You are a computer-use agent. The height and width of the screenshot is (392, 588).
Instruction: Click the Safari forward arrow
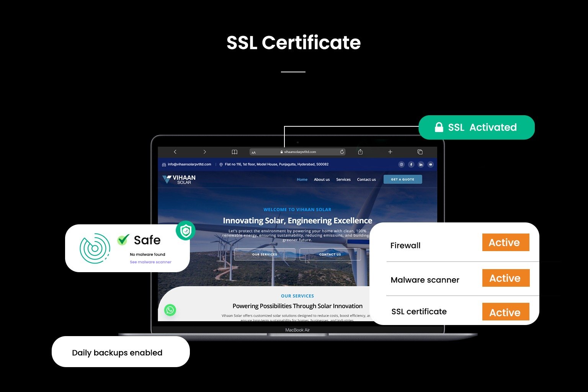(x=204, y=152)
